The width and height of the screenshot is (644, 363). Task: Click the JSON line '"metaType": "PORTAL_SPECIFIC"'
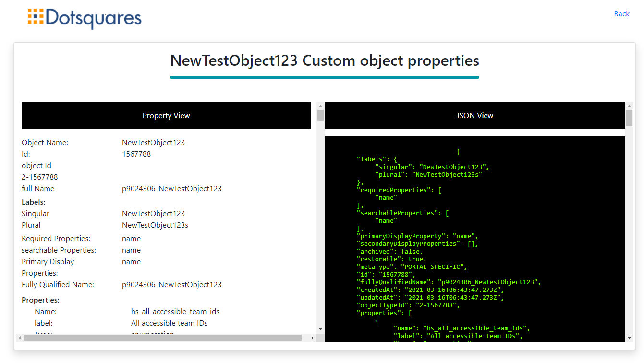coord(412,267)
